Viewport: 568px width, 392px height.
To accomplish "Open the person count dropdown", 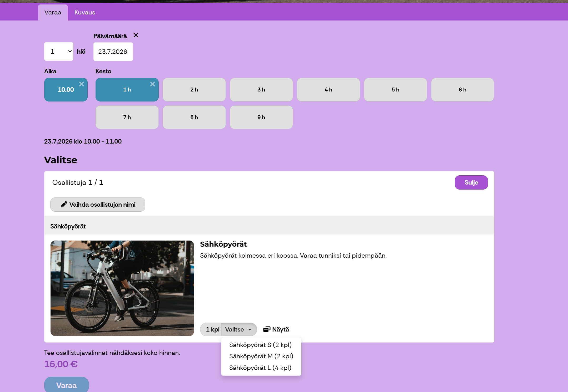I will point(59,52).
